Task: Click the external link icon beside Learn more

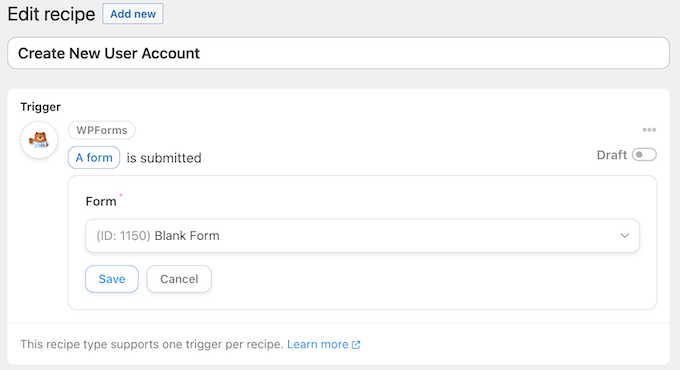Action: [x=356, y=344]
